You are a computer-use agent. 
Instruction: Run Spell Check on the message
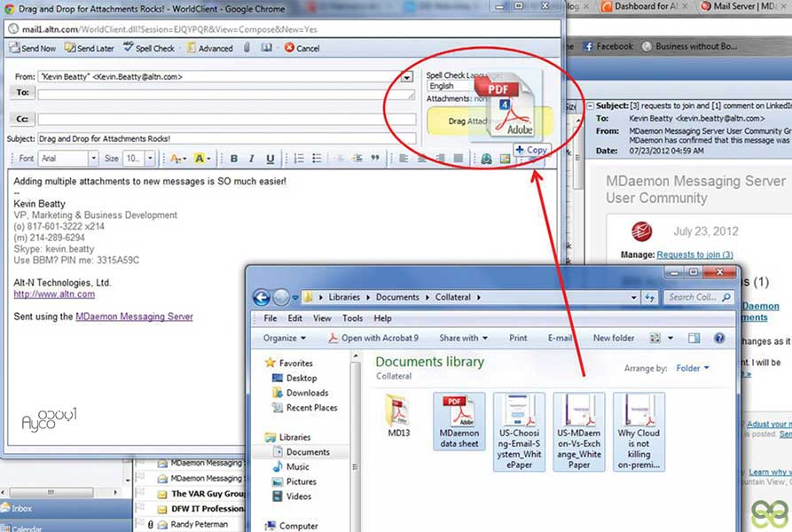tap(129, 49)
